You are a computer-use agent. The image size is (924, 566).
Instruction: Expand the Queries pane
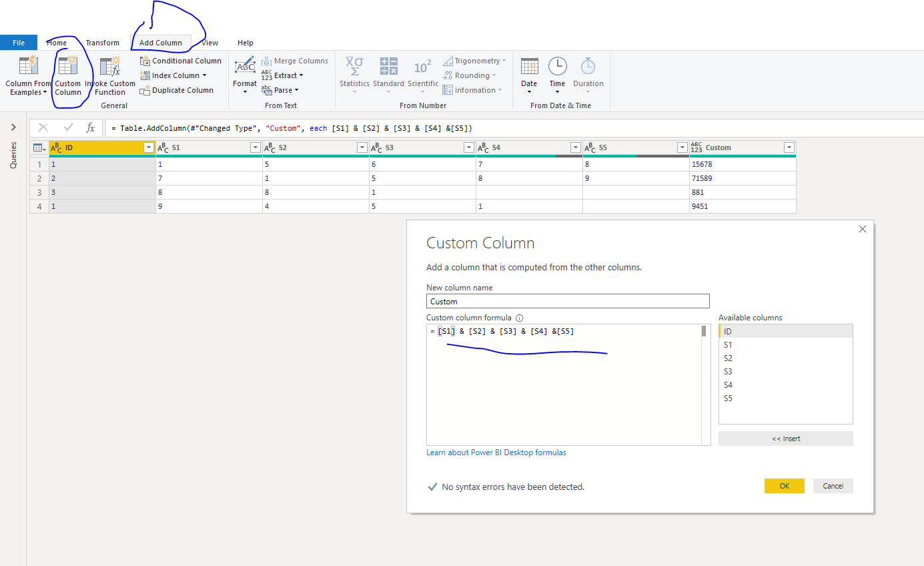coord(13,127)
